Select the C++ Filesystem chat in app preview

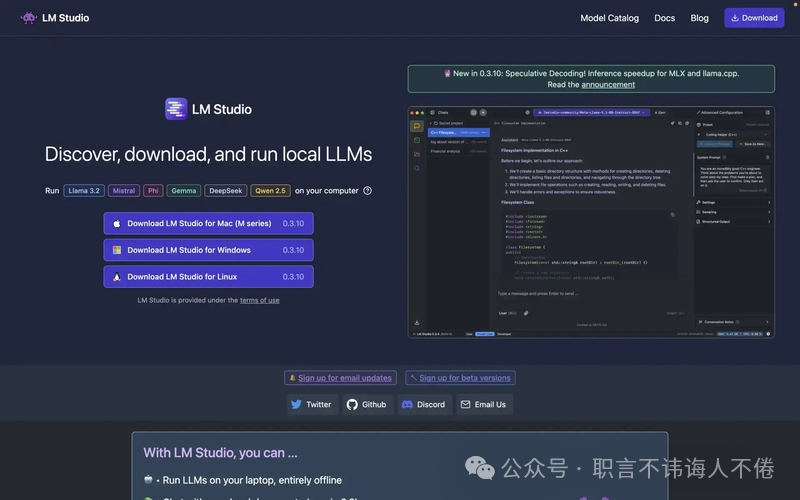coord(458,132)
